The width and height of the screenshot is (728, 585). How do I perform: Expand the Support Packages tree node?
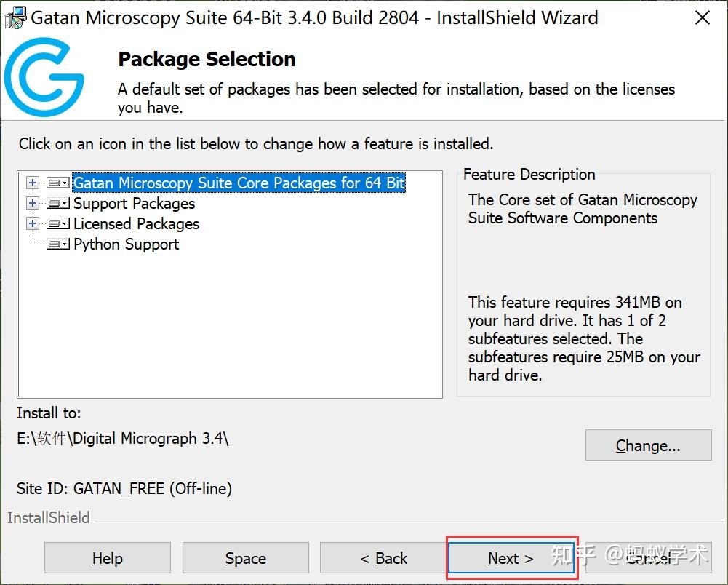[33, 203]
